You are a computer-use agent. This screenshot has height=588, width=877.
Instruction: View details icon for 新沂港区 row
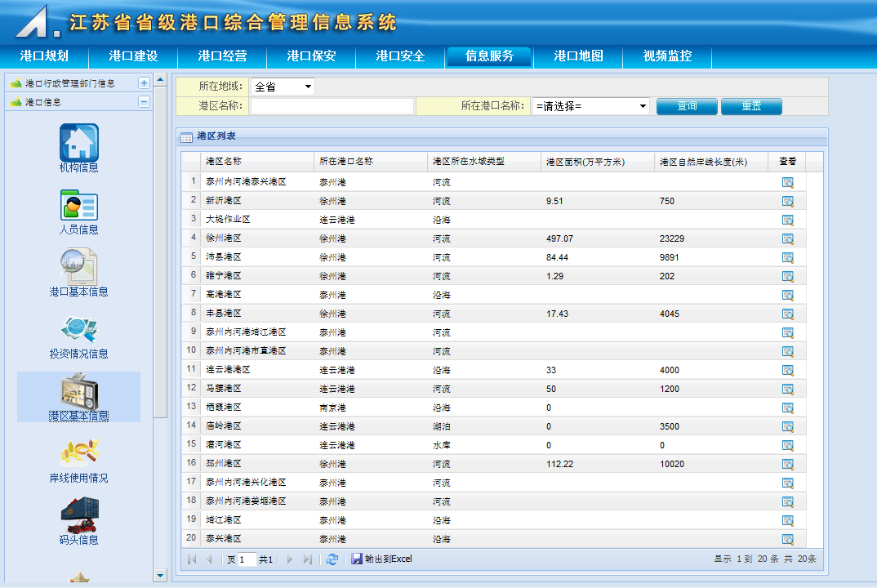point(787,201)
